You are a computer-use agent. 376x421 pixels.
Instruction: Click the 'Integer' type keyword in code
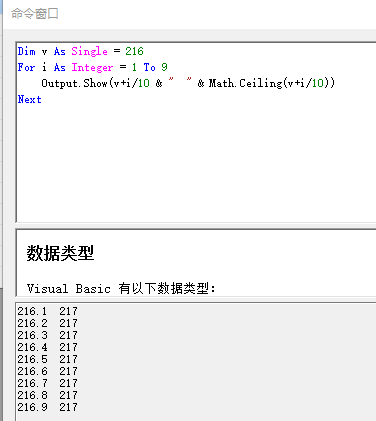pyautogui.click(x=92, y=68)
